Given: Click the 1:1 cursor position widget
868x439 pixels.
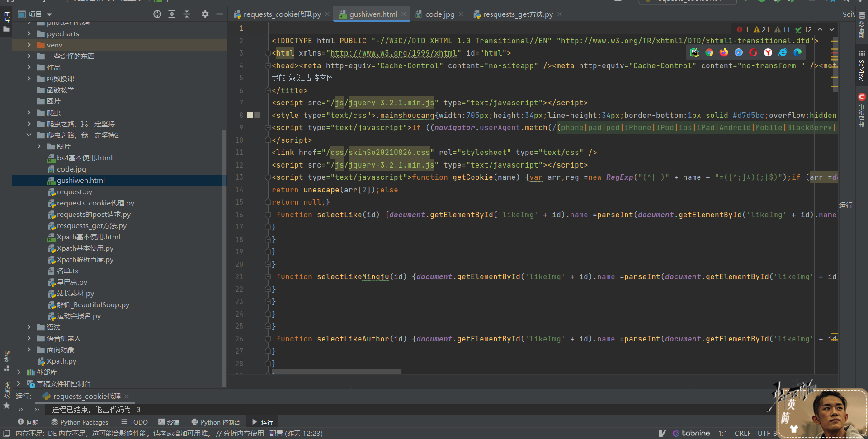Looking at the screenshot, I should click(722, 434).
